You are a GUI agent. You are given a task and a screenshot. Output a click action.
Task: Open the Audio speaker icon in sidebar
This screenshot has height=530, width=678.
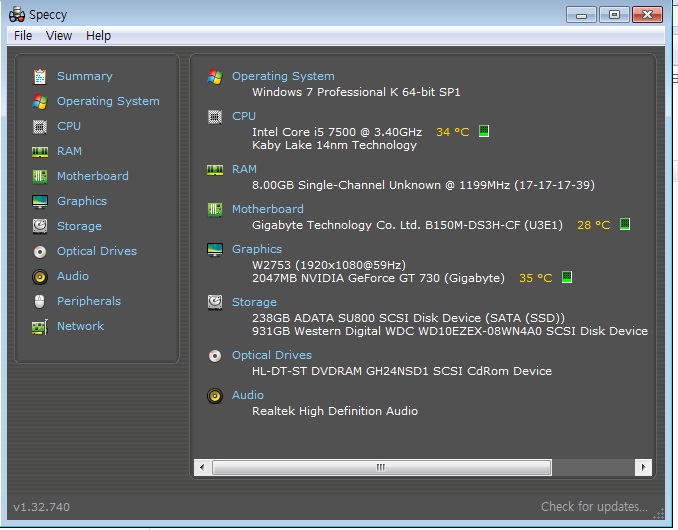point(40,276)
